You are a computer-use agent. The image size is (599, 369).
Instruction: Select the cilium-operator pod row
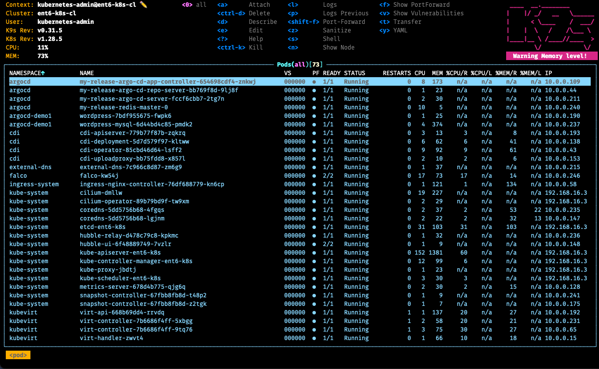(x=300, y=201)
